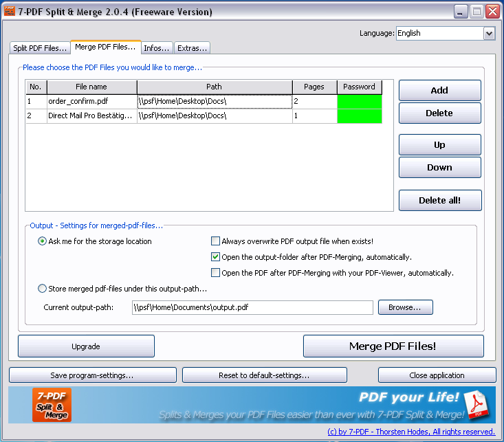Click the Path cell of order_confirm.pdf
The height and width of the screenshot is (442, 504).
coord(215,102)
